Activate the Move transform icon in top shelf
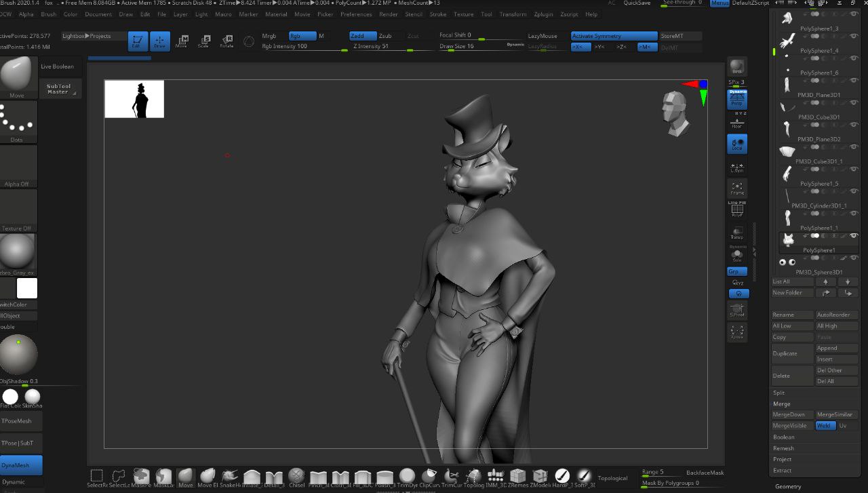Image resolution: width=868 pixels, height=493 pixels. click(182, 41)
